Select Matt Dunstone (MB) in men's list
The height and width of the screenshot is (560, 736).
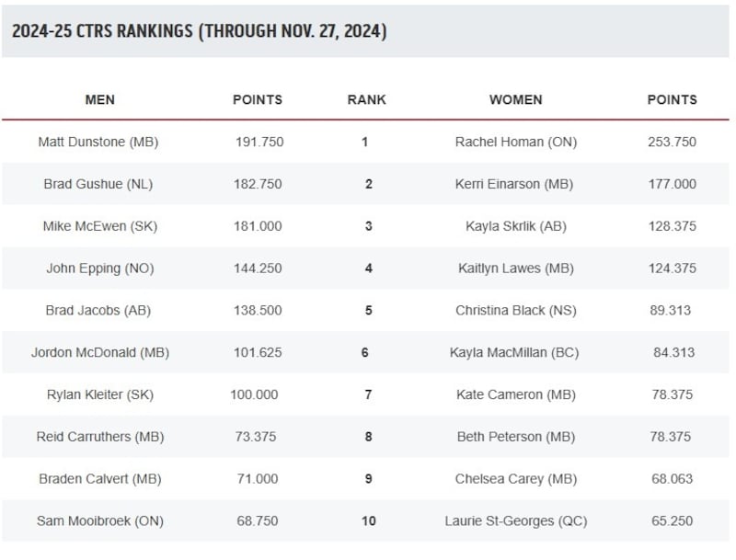(x=98, y=142)
